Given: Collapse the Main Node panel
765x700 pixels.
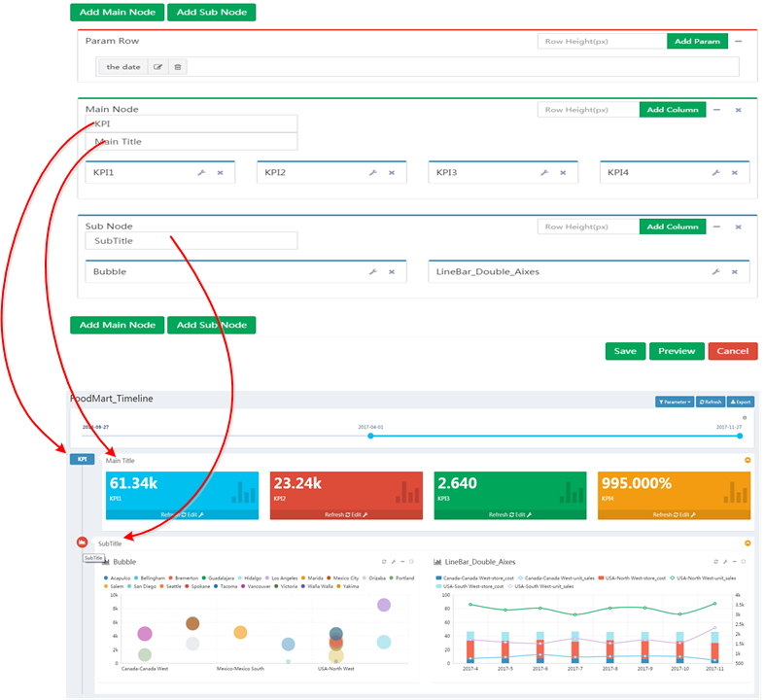Looking at the screenshot, I should click(716, 110).
